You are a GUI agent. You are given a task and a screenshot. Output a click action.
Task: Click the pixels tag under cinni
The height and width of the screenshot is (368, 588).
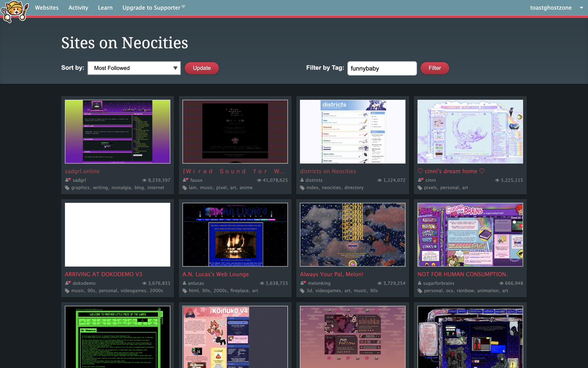[430, 188]
